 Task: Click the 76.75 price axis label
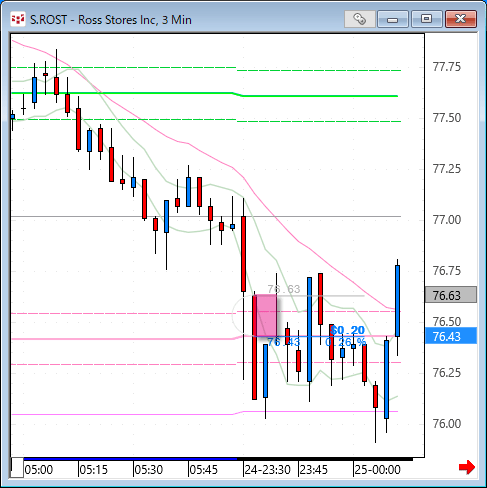[447, 271]
